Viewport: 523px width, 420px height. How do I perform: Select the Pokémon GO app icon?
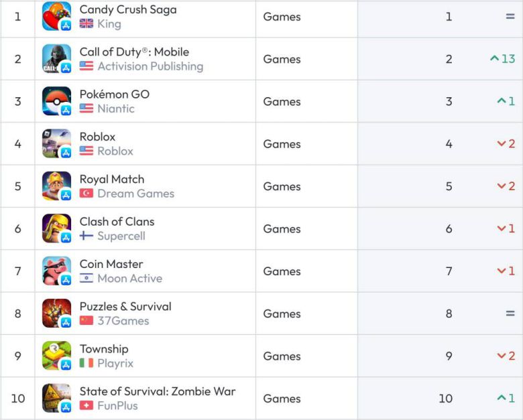pyautogui.click(x=56, y=101)
